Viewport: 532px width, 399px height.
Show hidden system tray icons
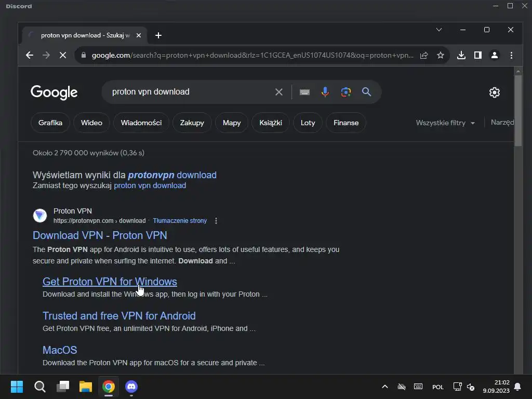[385, 387]
